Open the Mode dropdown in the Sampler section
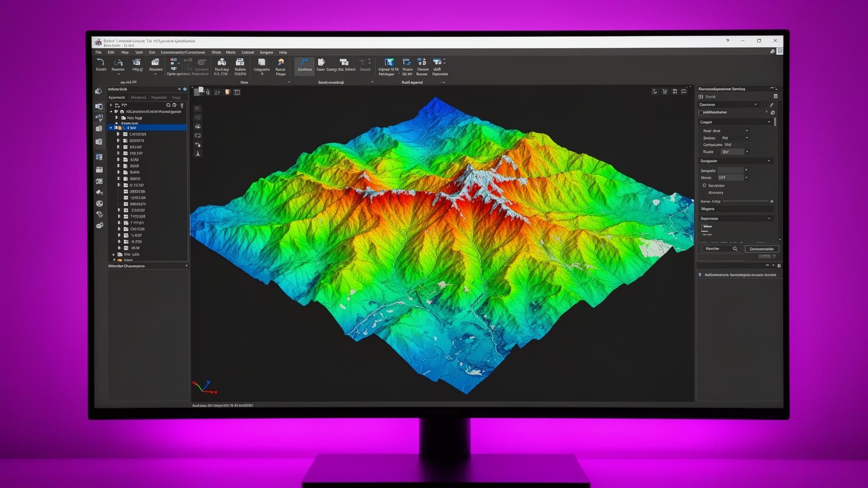Viewport: 868px width, 488px height. coord(746,177)
